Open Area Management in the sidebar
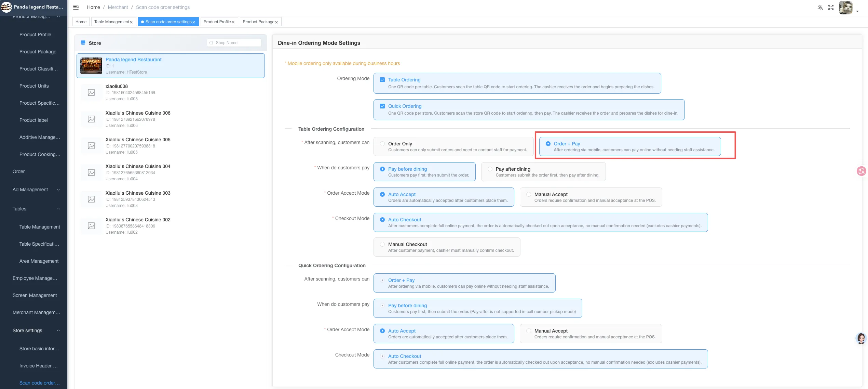 tap(39, 261)
